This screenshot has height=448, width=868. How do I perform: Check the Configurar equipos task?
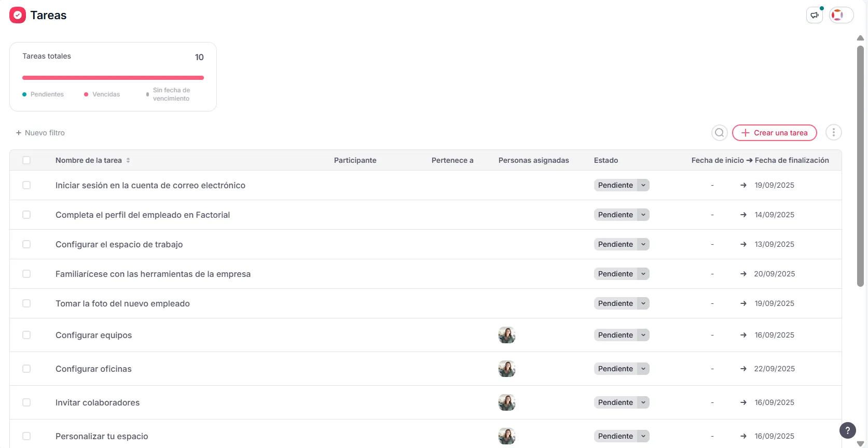click(x=26, y=335)
